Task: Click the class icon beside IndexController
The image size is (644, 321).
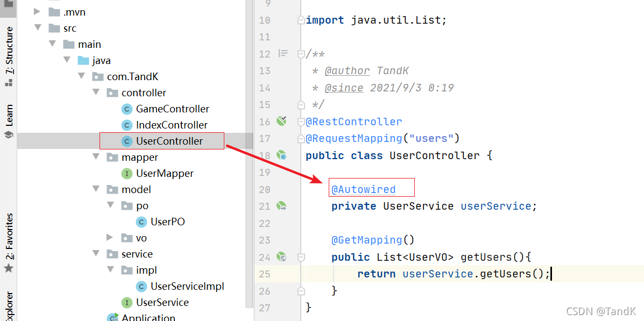Action: (x=127, y=125)
